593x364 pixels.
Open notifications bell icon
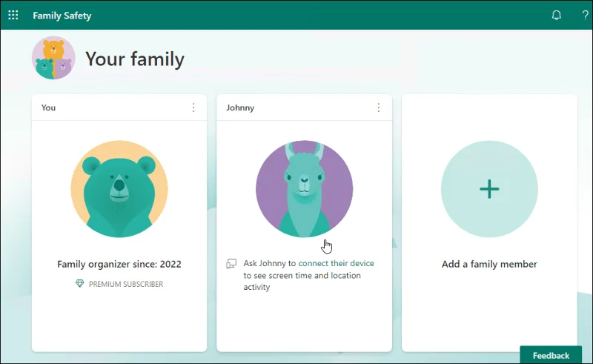pyautogui.click(x=557, y=15)
